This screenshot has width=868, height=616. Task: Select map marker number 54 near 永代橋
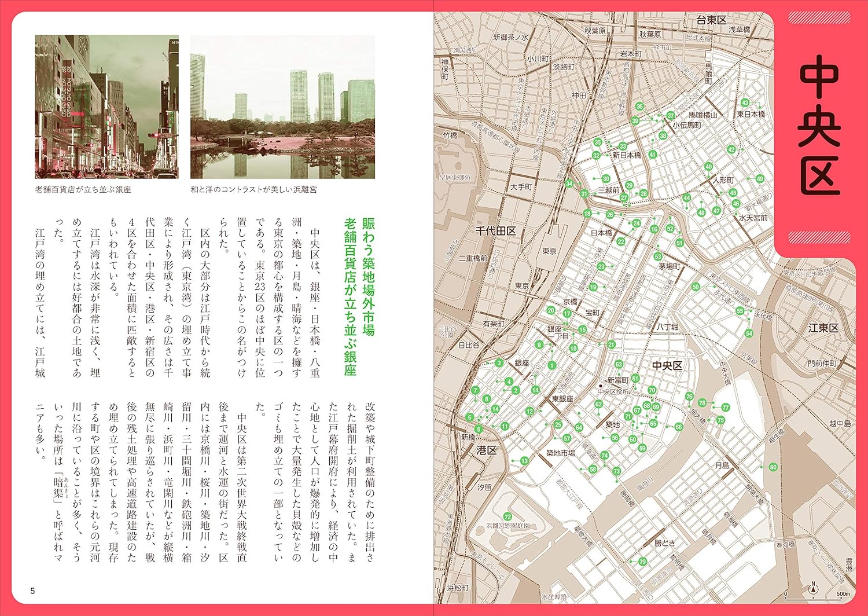click(749, 333)
